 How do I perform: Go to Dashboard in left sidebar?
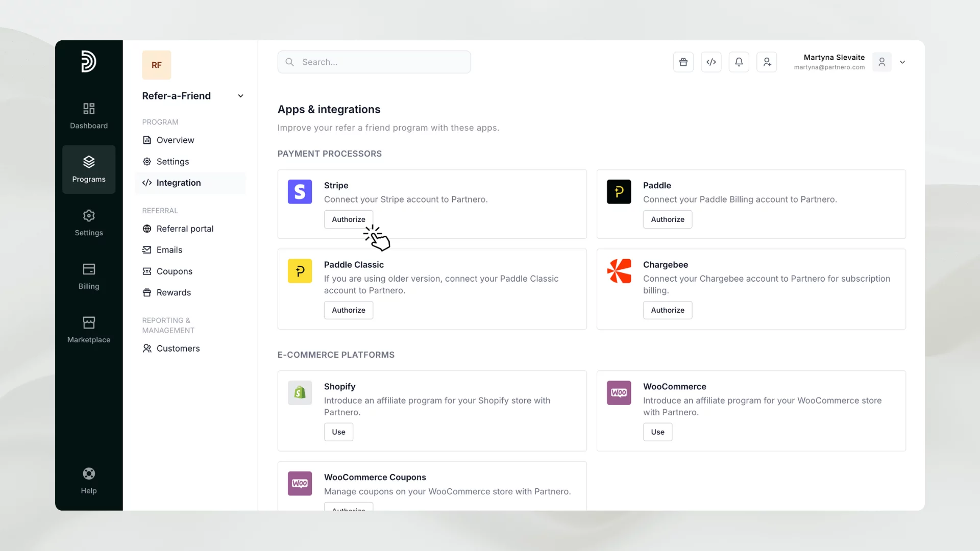[x=89, y=116]
